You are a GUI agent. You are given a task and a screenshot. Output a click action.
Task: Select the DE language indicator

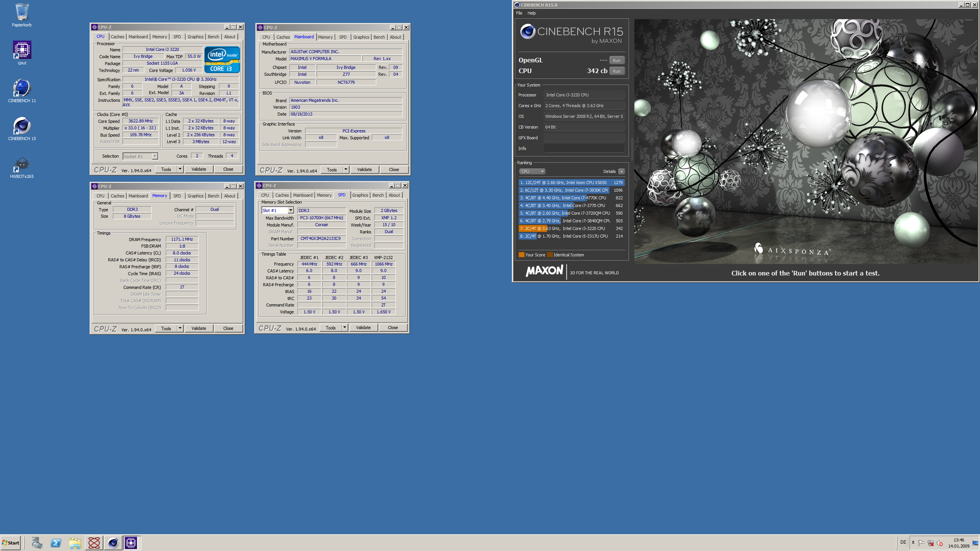click(x=903, y=542)
